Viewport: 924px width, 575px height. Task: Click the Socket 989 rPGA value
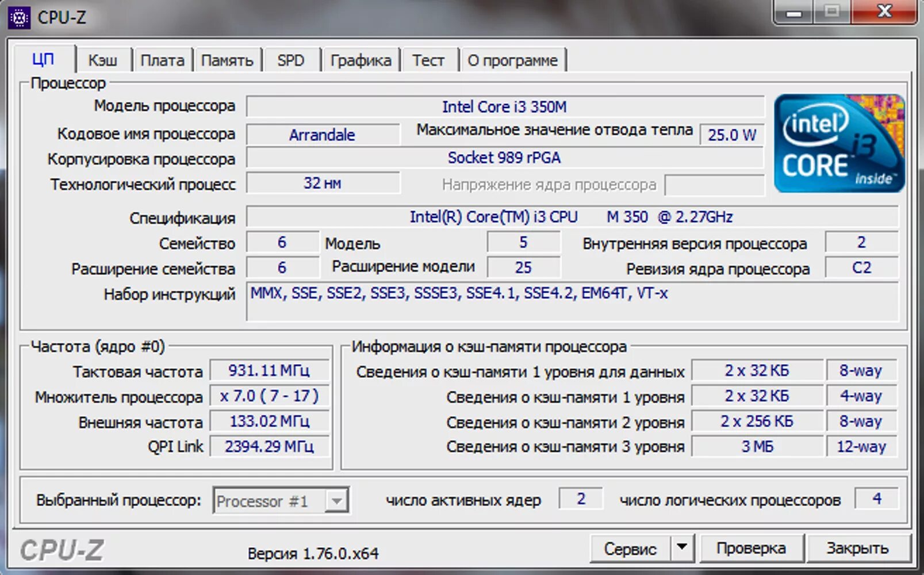505,158
